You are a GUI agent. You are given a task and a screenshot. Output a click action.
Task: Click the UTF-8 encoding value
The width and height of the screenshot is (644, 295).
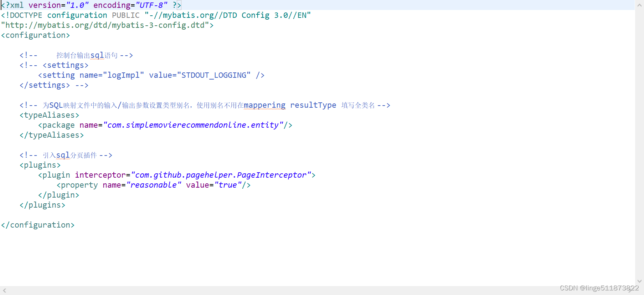tap(151, 5)
